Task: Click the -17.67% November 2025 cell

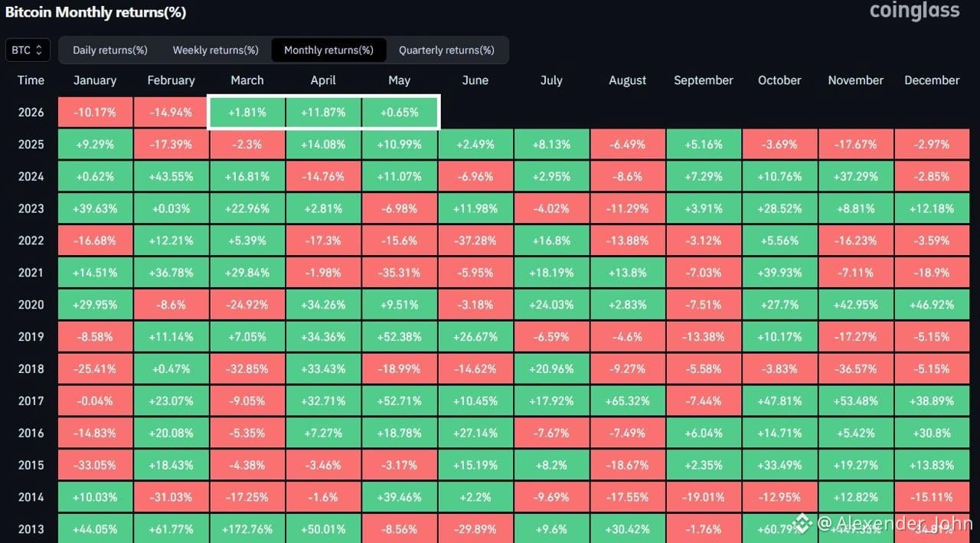Action: [x=856, y=145]
